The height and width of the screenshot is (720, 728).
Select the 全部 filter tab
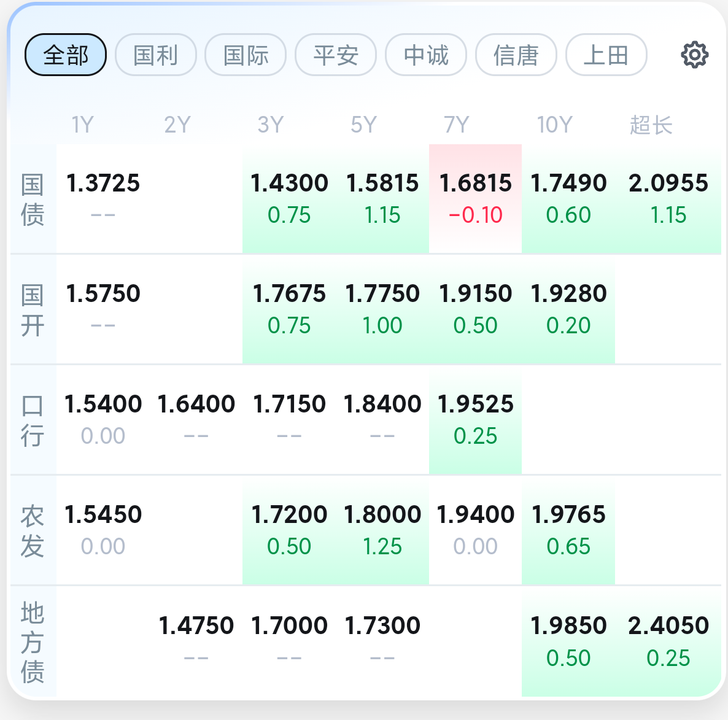tap(66, 55)
